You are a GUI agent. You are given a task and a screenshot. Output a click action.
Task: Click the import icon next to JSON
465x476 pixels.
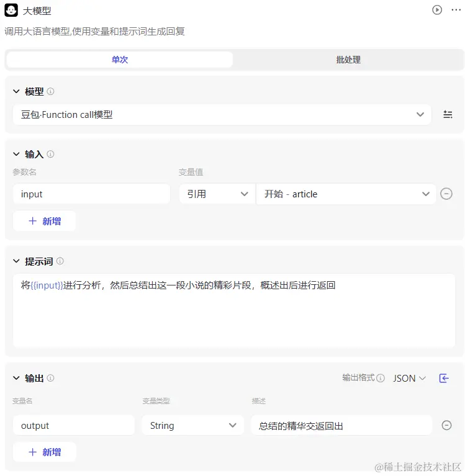coord(444,378)
